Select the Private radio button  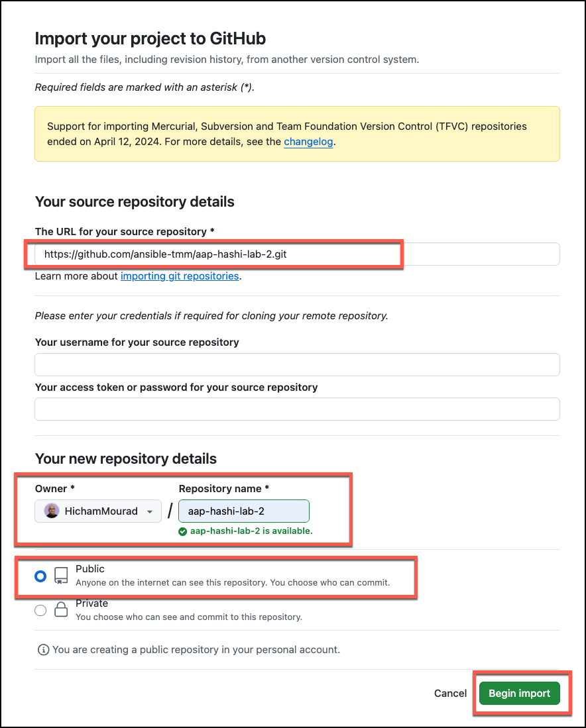[40, 610]
